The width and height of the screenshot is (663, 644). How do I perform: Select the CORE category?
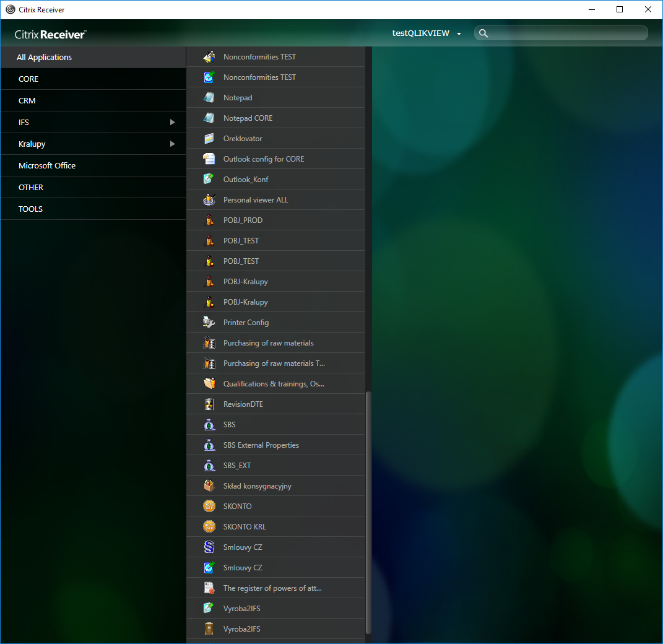click(93, 79)
